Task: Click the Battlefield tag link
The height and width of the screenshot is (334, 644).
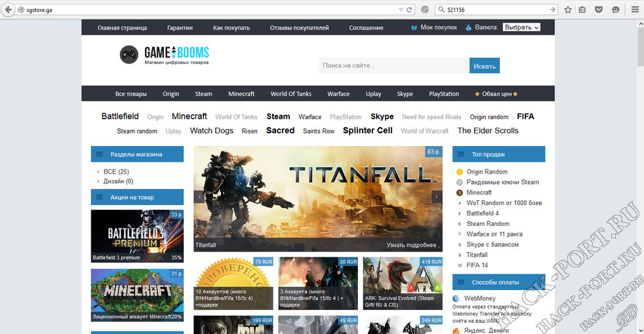Action: (x=120, y=116)
